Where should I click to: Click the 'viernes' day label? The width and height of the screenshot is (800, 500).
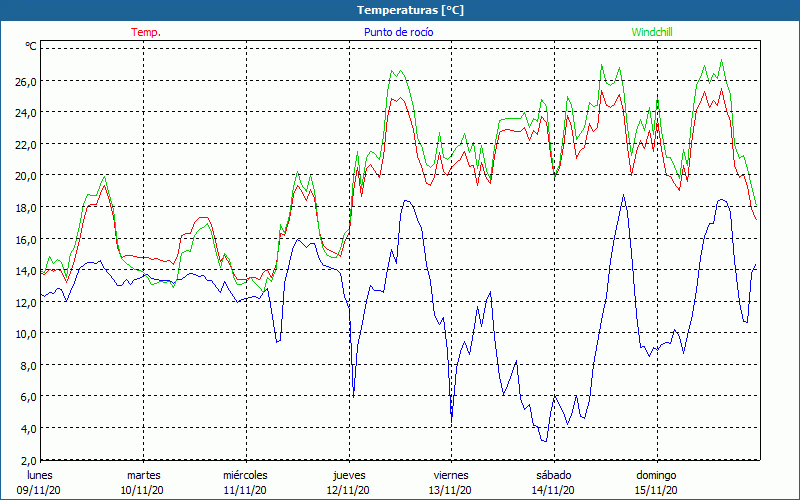point(451,476)
